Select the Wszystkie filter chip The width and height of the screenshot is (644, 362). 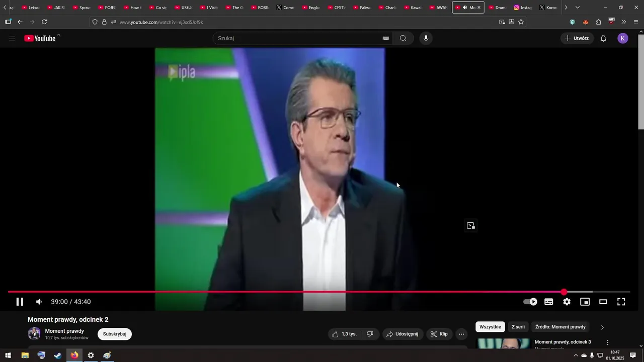[x=490, y=327]
